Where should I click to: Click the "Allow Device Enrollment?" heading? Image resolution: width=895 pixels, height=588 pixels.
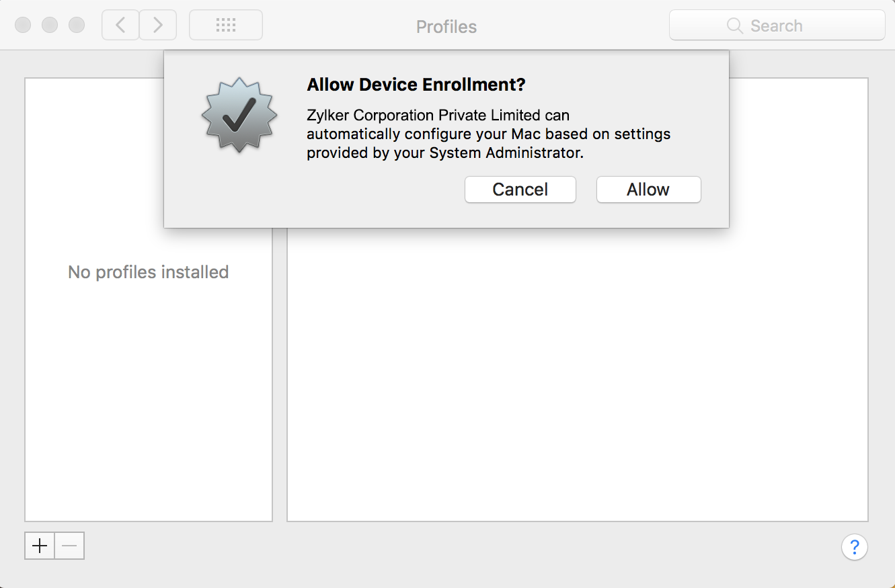tap(416, 85)
